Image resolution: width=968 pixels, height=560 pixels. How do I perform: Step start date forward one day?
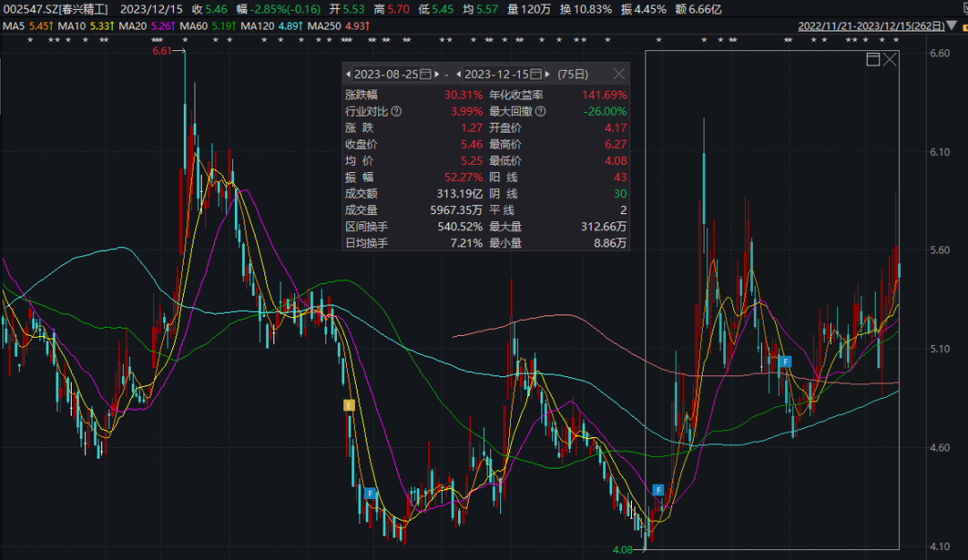click(436, 74)
